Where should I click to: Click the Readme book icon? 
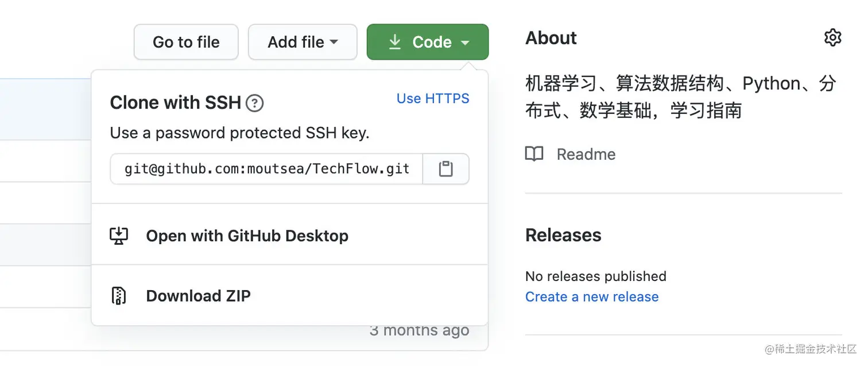click(x=534, y=154)
